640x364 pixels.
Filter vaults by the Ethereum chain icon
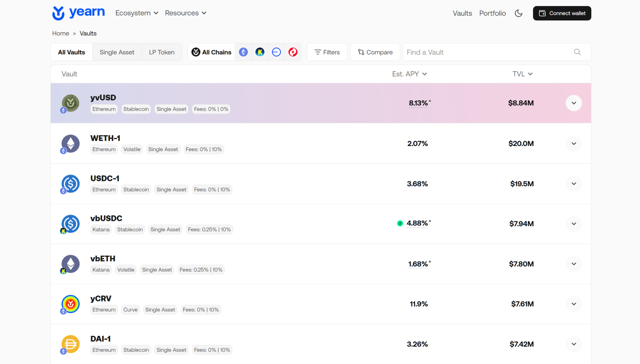(244, 52)
